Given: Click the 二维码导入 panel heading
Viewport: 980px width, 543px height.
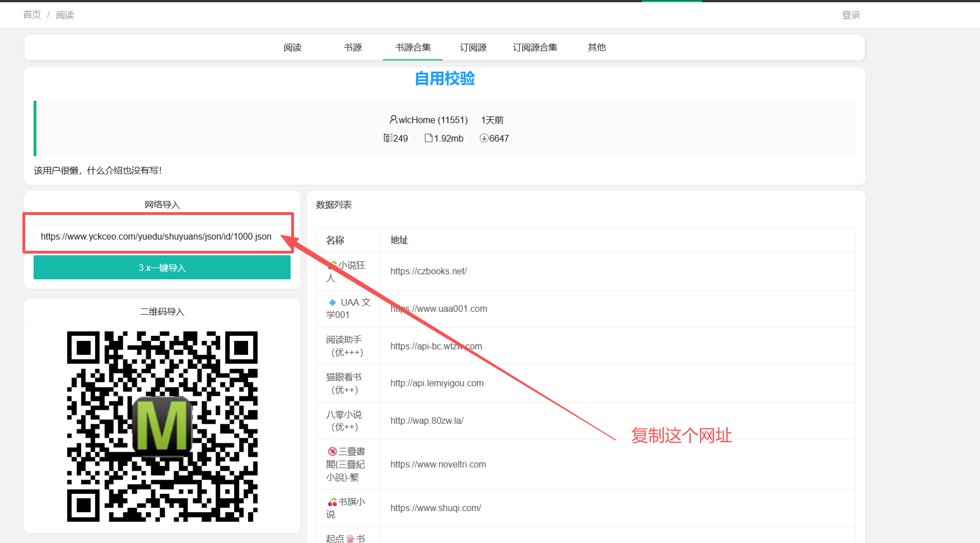Looking at the screenshot, I should pos(162,312).
